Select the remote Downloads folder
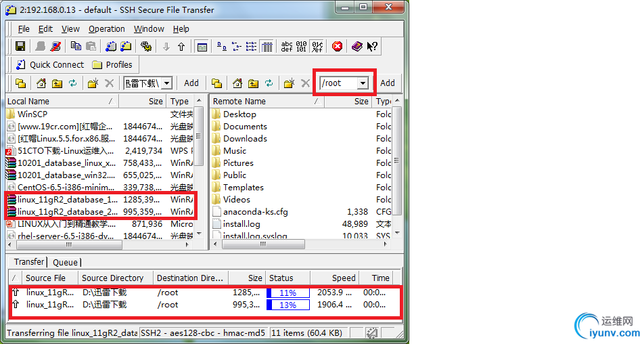This screenshot has width=644, height=344. pyautogui.click(x=245, y=139)
